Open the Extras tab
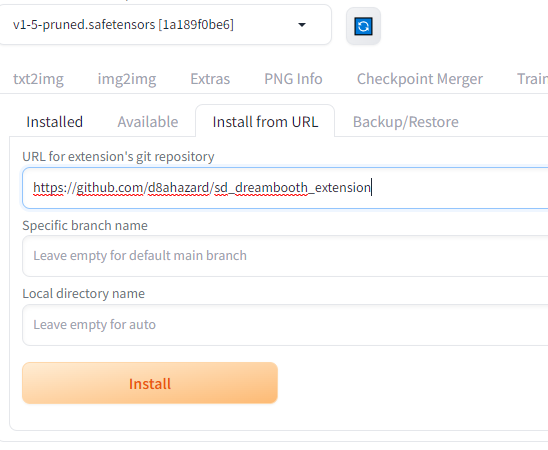The image size is (548, 450). [210, 79]
